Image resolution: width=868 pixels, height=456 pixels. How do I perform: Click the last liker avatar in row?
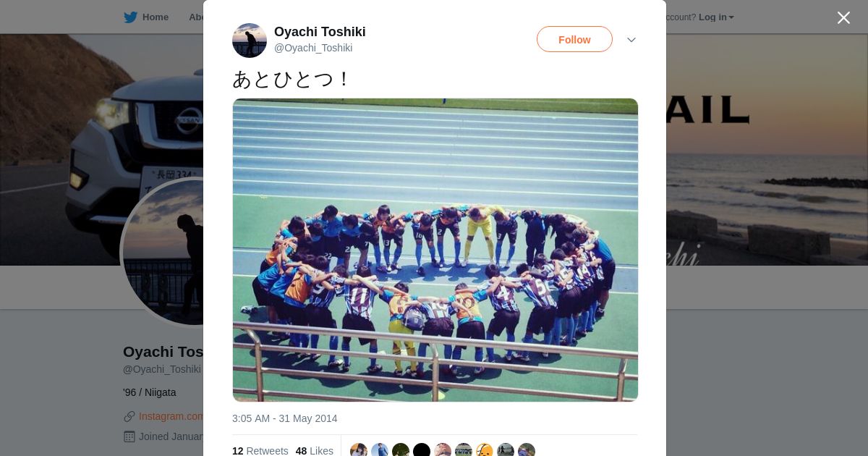527,450
